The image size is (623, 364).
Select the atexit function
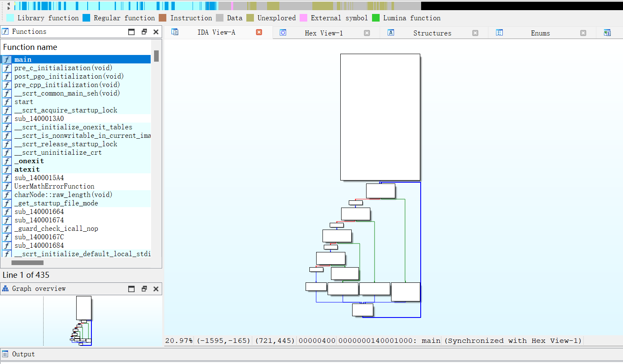point(76,169)
